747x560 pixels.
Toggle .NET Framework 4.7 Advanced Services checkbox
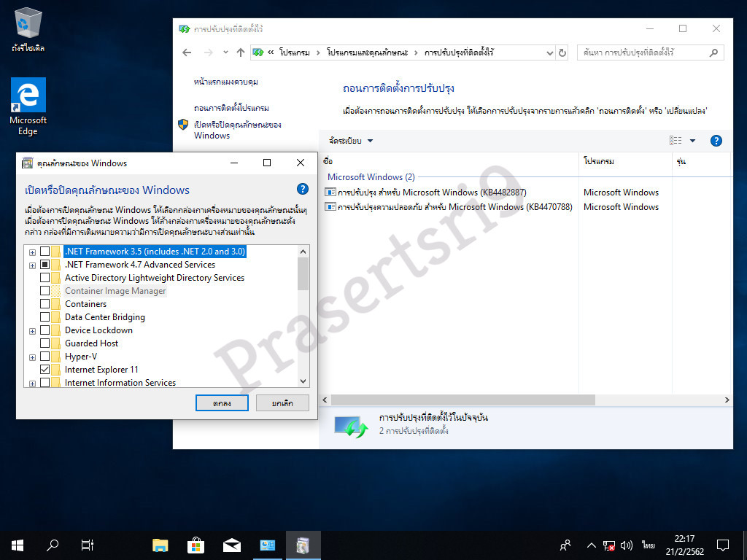point(44,264)
